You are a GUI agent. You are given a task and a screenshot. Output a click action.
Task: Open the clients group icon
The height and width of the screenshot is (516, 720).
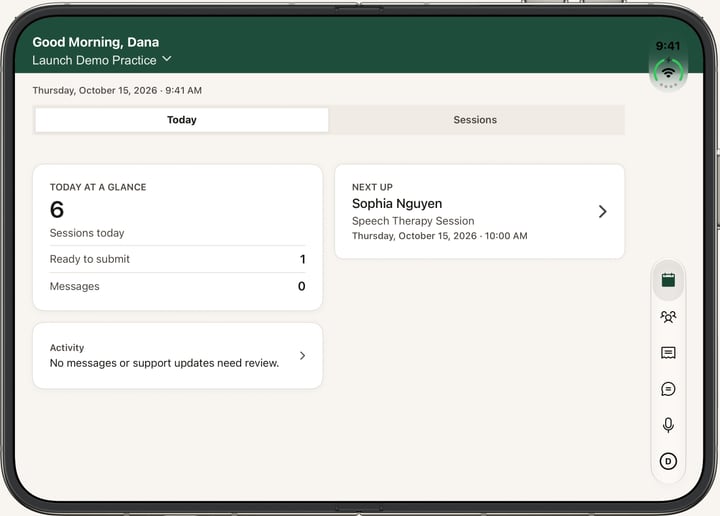tap(668, 317)
